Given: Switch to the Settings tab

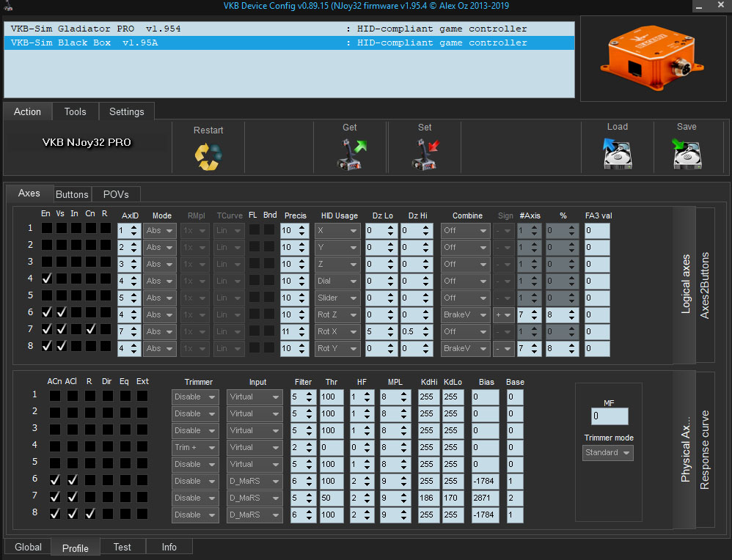Looking at the screenshot, I should 126,112.
